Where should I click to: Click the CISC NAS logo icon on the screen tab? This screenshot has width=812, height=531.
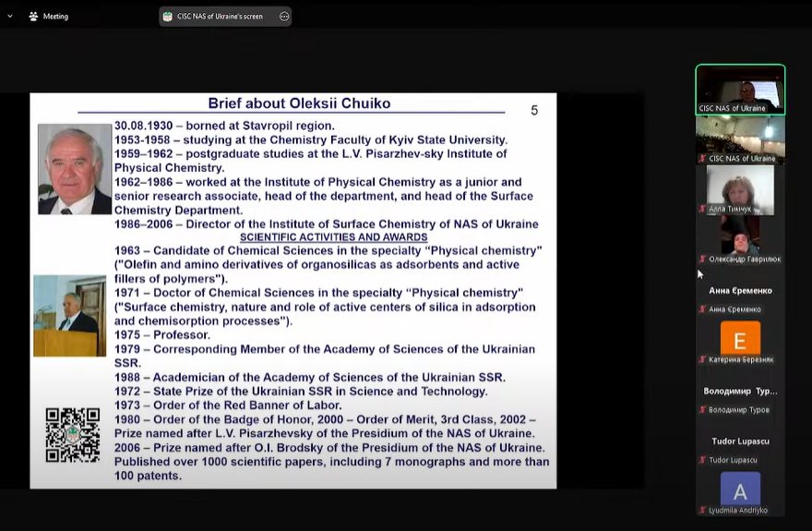click(167, 17)
